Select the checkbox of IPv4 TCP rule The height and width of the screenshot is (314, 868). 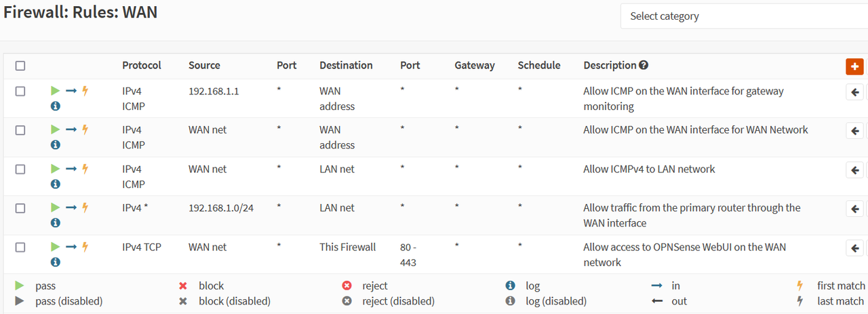(20, 247)
